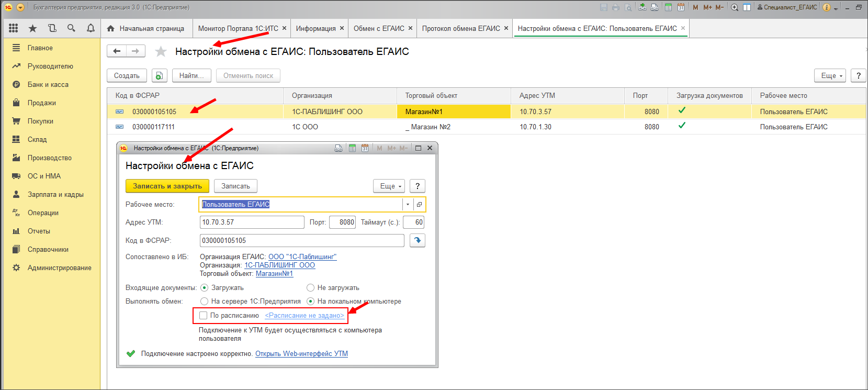Click the Открыть Web-интерфейс УТМ link
The image size is (868, 390).
(301, 353)
